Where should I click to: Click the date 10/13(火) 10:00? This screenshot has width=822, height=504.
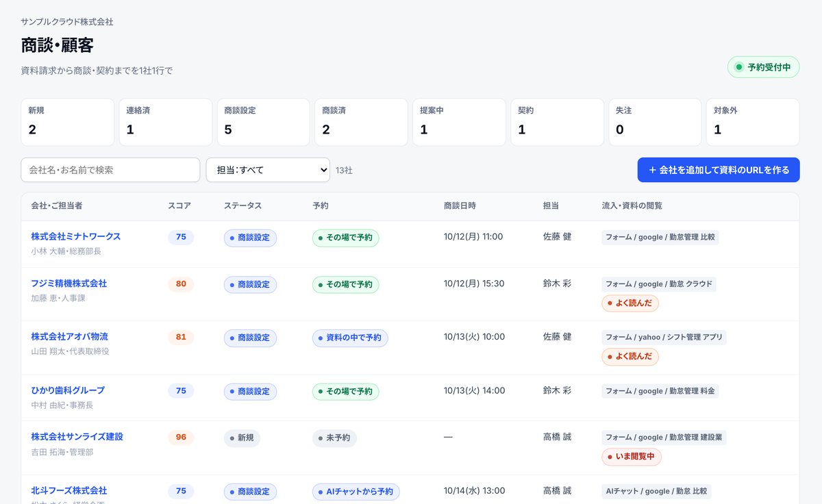pyautogui.click(x=474, y=337)
